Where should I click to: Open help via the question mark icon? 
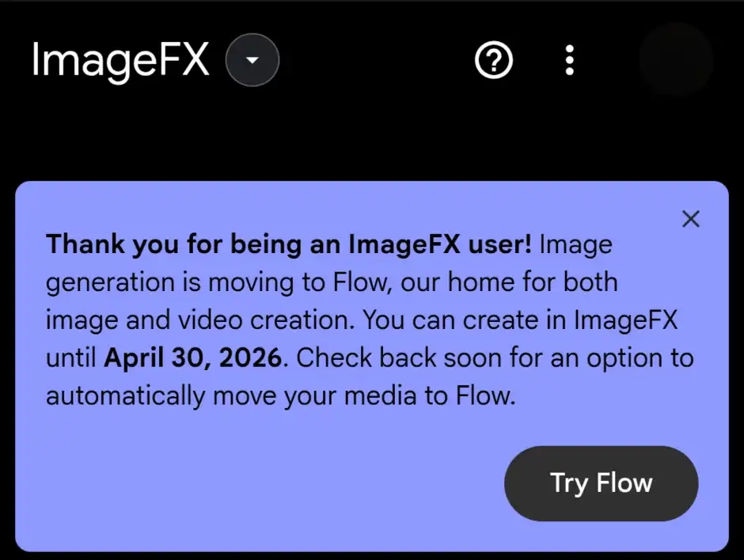point(493,60)
